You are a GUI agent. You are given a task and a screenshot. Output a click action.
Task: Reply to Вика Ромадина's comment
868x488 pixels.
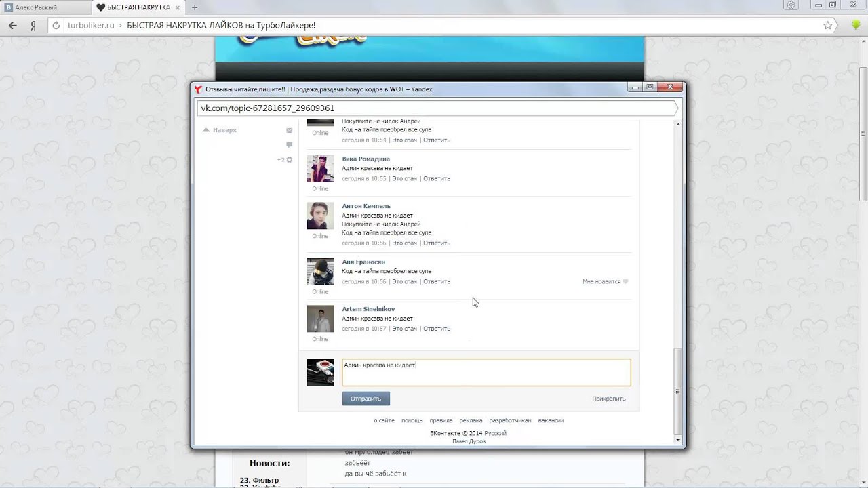[x=437, y=179]
